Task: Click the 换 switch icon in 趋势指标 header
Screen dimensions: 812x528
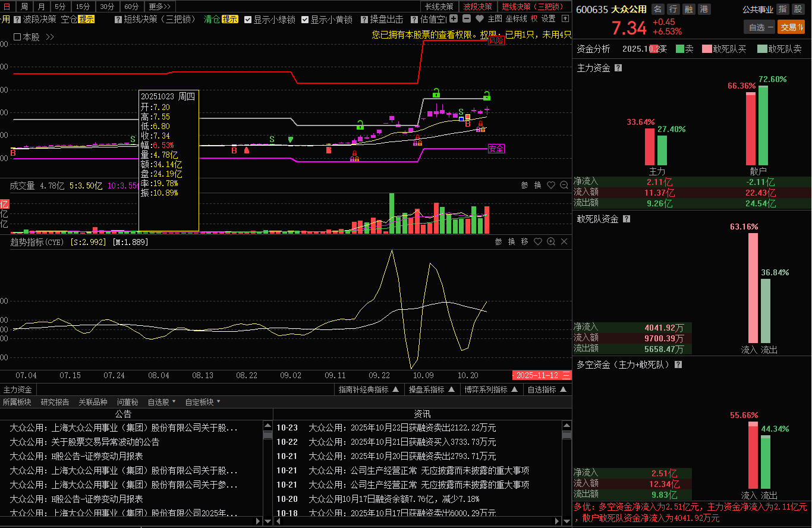Action: tap(511, 241)
